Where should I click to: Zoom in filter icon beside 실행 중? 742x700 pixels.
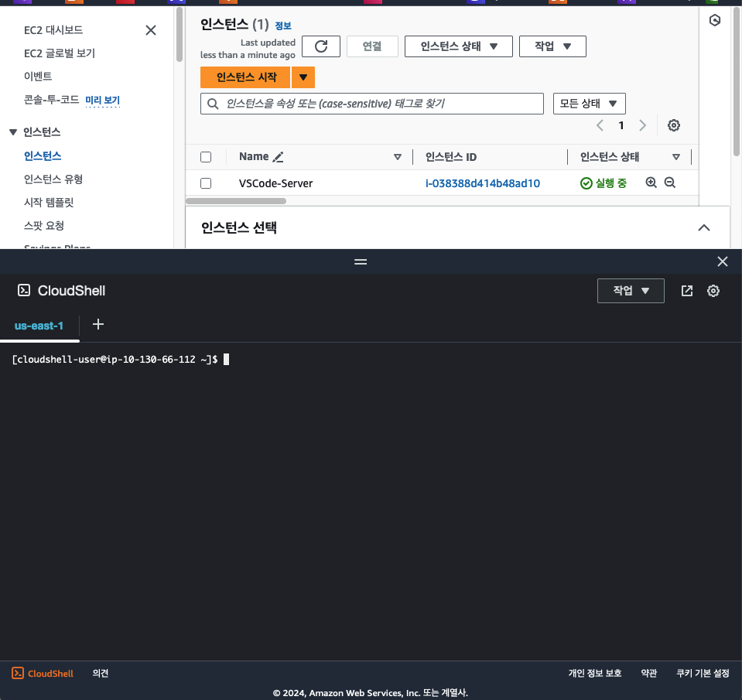(651, 183)
